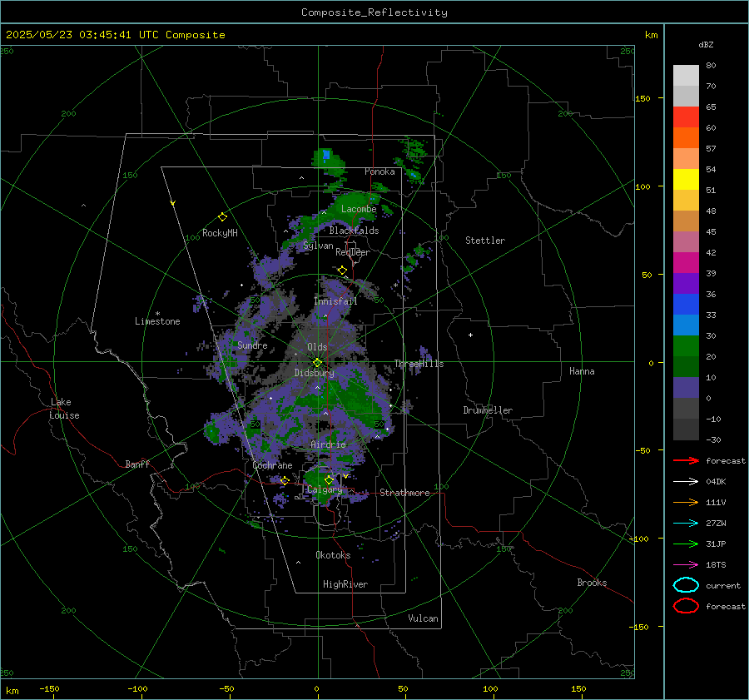Click the Lake Louise label
The image size is (749, 700).
(x=64, y=409)
